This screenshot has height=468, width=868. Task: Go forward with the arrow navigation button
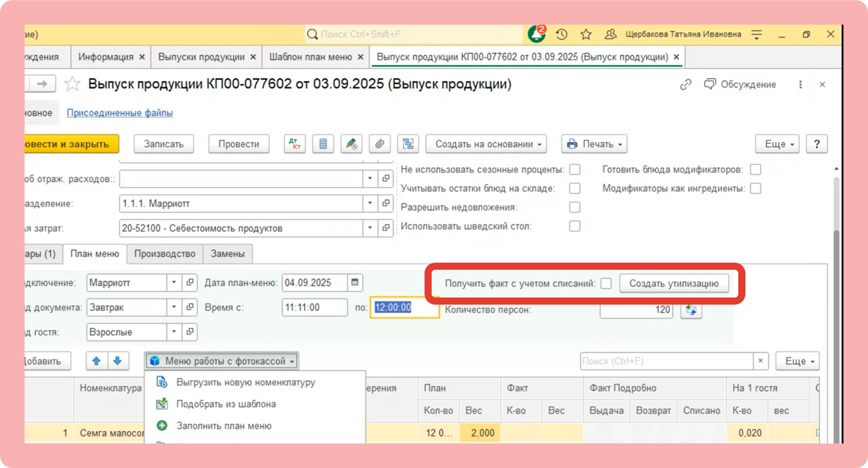click(42, 84)
